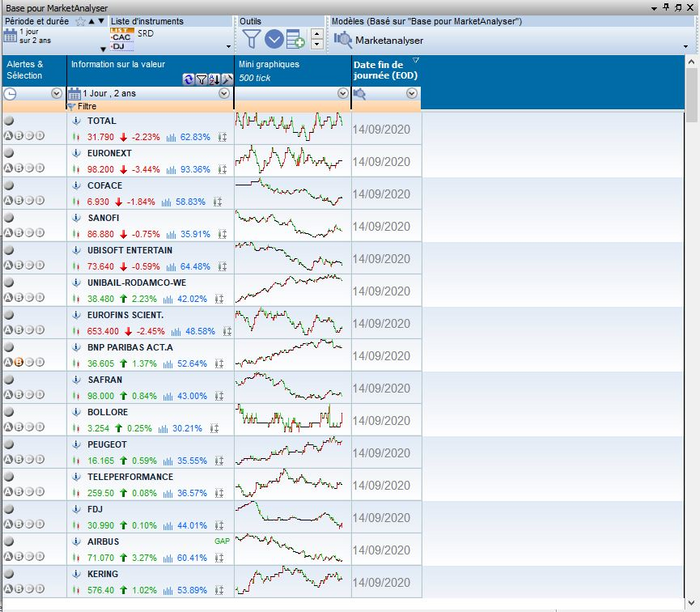
Task: Expand the Liste d'instruments dropdown arrow
Action: [x=229, y=46]
